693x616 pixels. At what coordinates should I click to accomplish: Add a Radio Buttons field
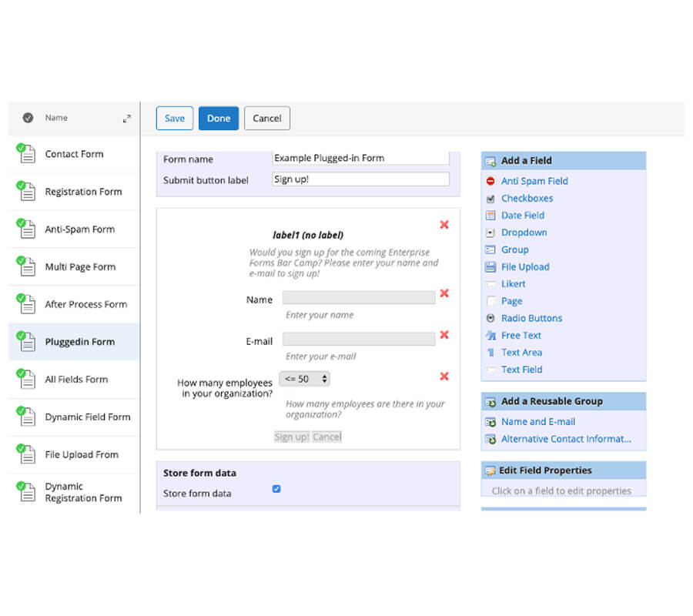[531, 318]
